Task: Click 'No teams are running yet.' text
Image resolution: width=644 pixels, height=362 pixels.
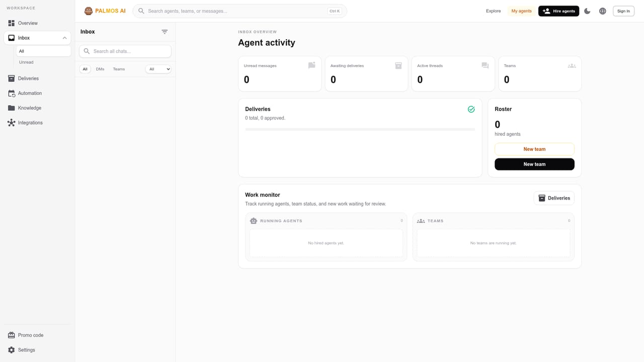Action: 494,243
